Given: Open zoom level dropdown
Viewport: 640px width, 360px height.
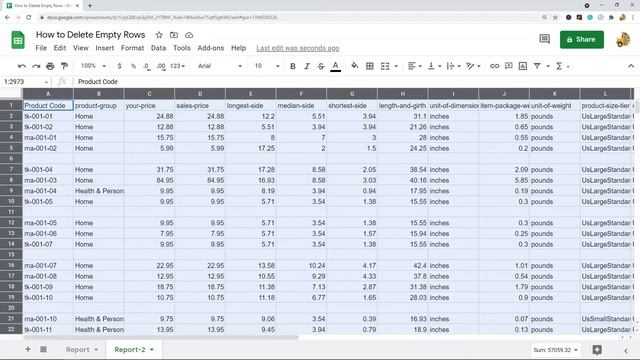Looking at the screenshot, I should (93, 66).
